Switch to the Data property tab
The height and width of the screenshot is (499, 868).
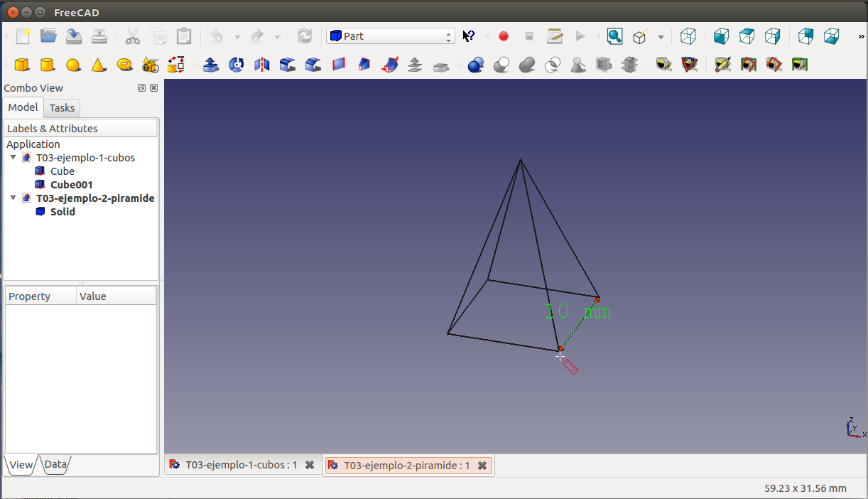point(55,465)
